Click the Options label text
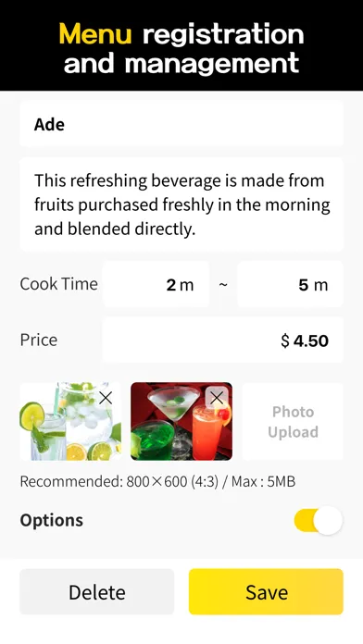Image resolution: width=363 pixels, height=644 pixels. point(51,520)
